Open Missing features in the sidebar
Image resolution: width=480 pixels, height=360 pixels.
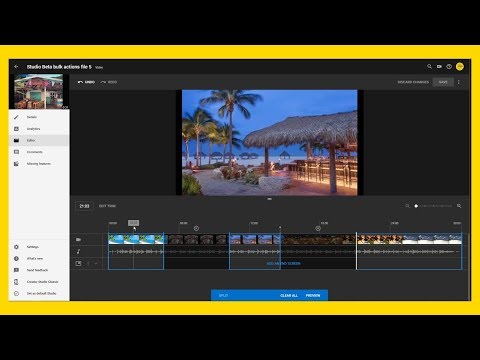click(39, 164)
